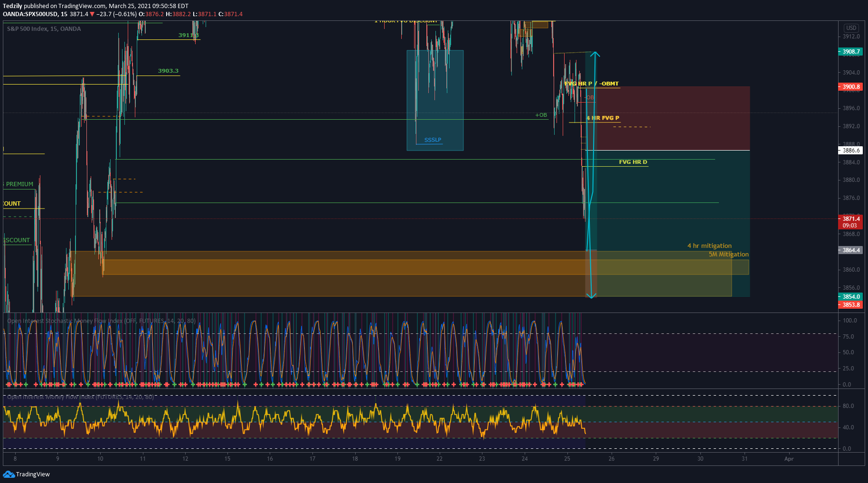Click the 3864.4 gray price tag
Screen dimensions: 868x483
tap(850, 250)
